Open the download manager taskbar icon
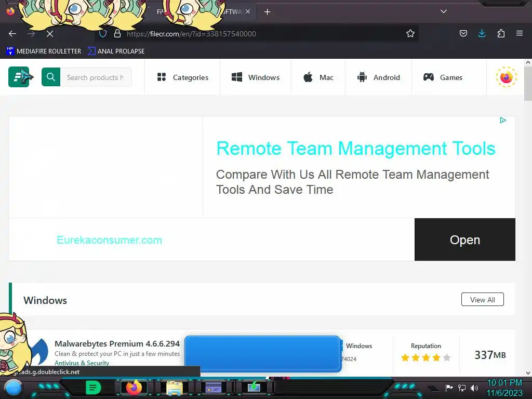Image resolution: width=532 pixels, height=399 pixels. pyautogui.click(x=254, y=388)
